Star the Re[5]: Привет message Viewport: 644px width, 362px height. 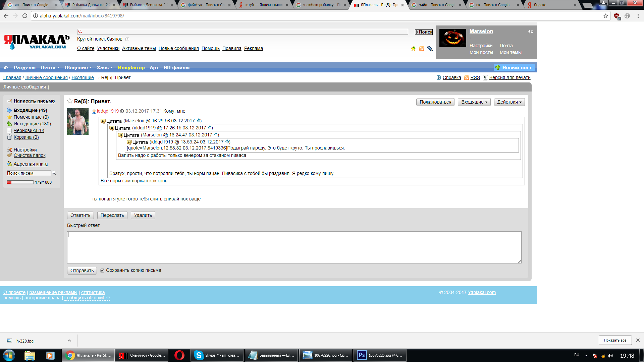70,101
